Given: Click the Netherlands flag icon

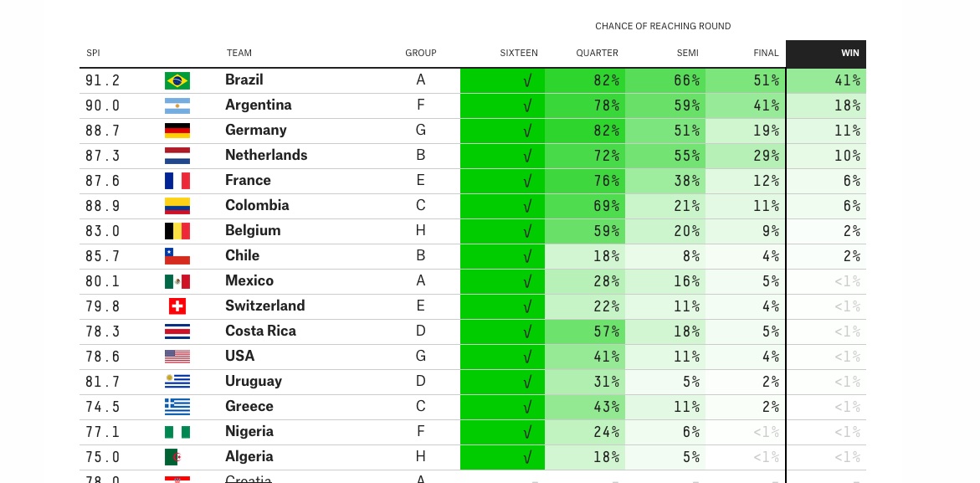Looking at the screenshot, I should coord(177,156).
